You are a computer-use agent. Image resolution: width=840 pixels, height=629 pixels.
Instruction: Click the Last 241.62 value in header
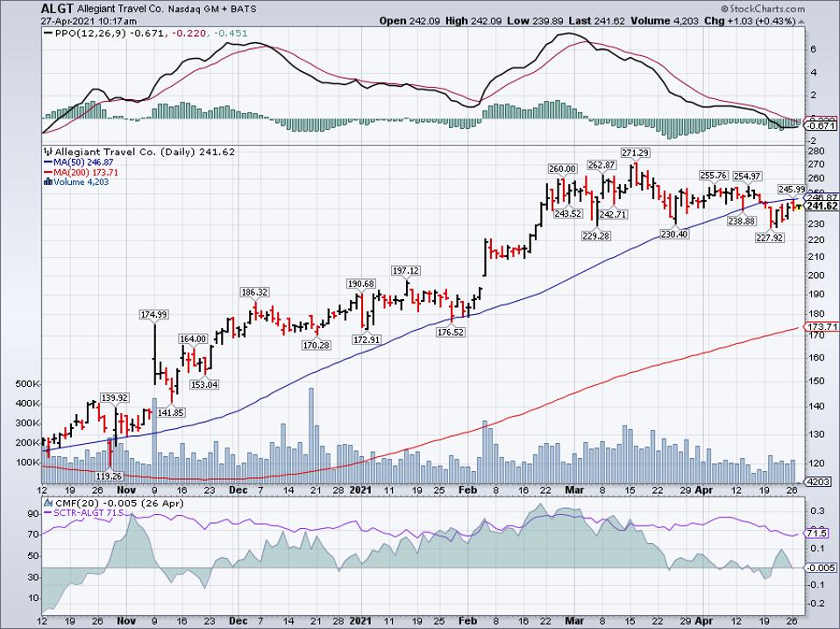click(x=596, y=21)
